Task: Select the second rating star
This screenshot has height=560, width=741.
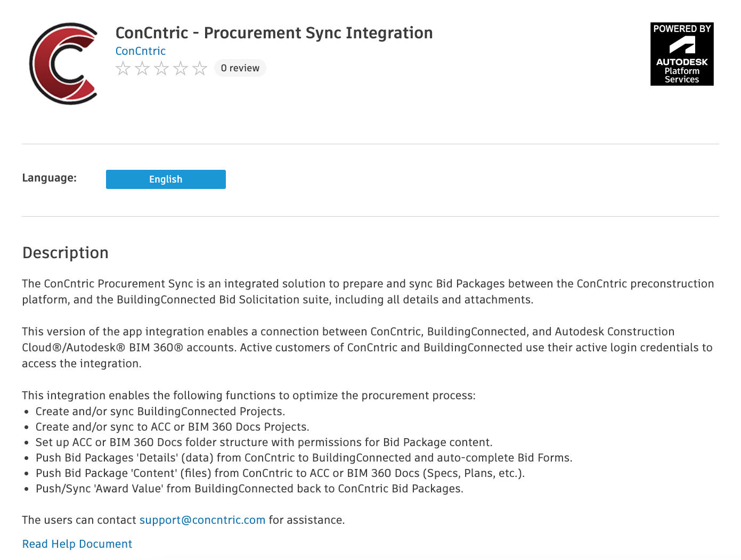Action: pyautogui.click(x=142, y=68)
